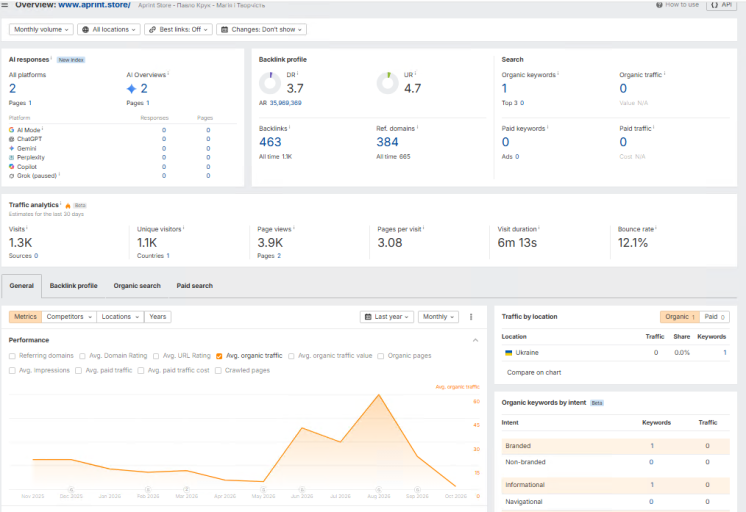Screen dimensions: 746x512
Task: Click the Google AI Mode icon
Action: pos(11,130)
